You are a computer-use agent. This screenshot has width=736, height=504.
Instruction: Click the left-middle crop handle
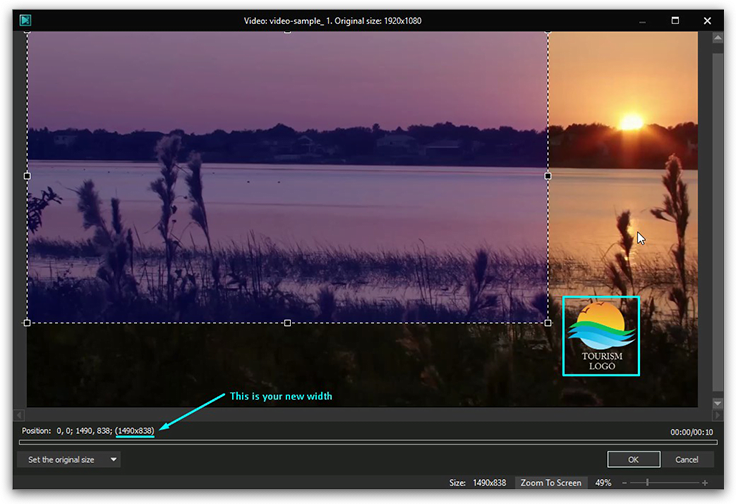[27, 176]
